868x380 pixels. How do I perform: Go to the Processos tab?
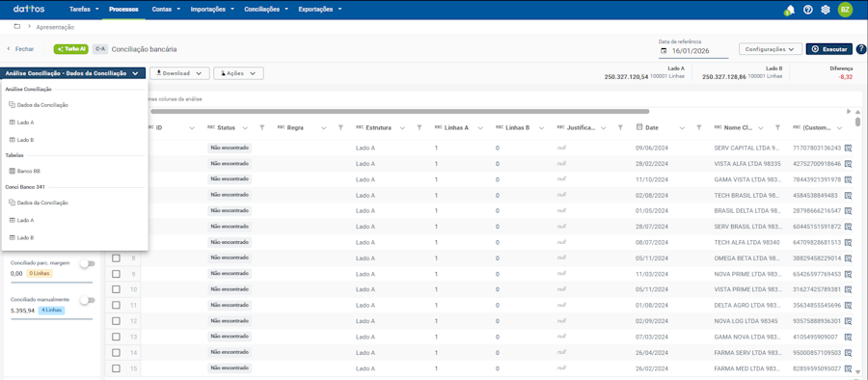pos(123,10)
